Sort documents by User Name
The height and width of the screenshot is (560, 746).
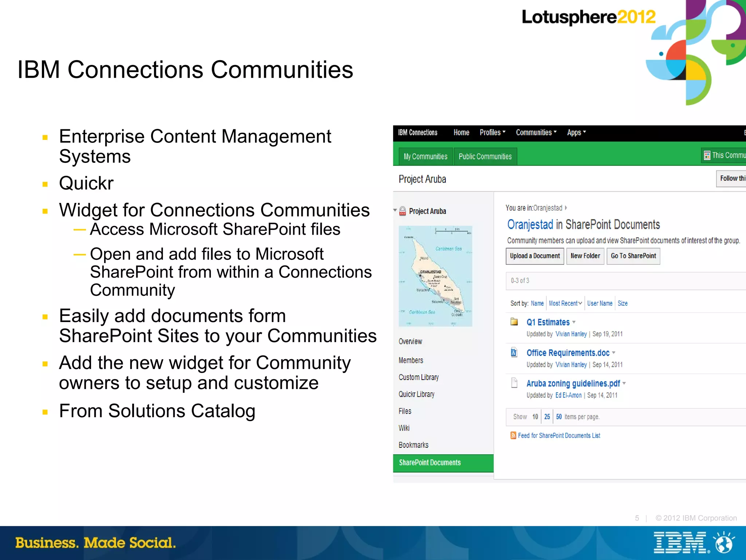point(600,303)
